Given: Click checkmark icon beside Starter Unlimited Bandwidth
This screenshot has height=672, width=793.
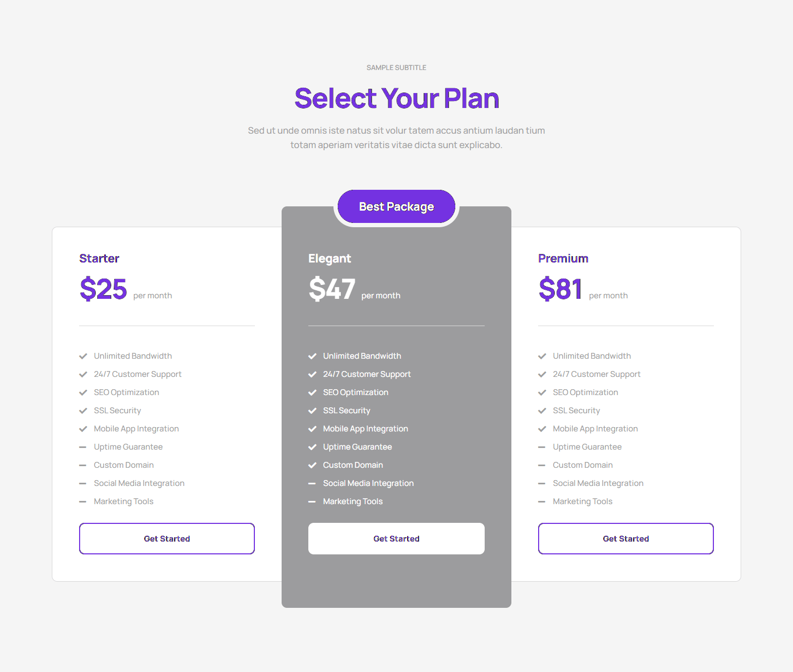Looking at the screenshot, I should pos(83,356).
